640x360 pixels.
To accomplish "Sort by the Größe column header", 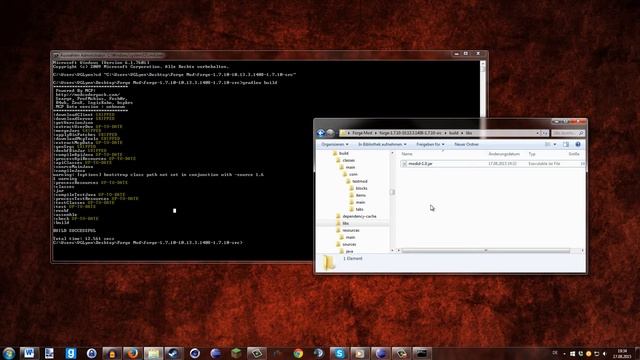I will tap(575, 154).
